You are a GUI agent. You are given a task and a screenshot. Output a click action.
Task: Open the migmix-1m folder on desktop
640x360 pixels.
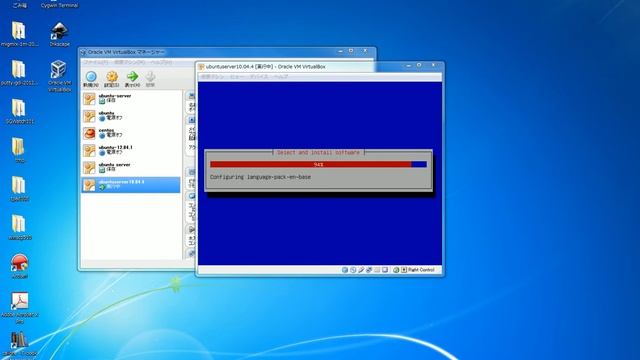tap(19, 34)
